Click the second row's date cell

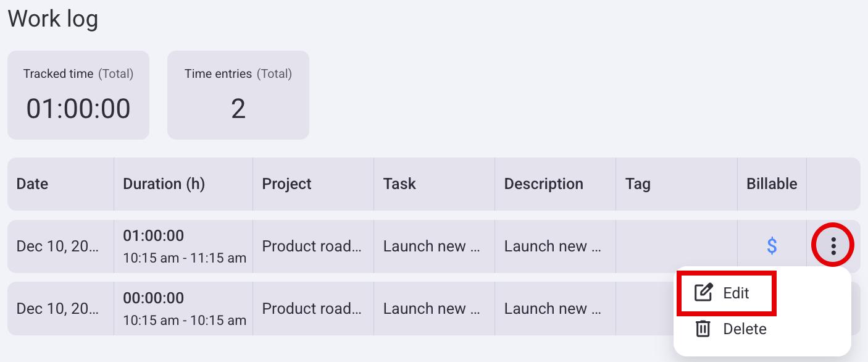click(x=58, y=308)
